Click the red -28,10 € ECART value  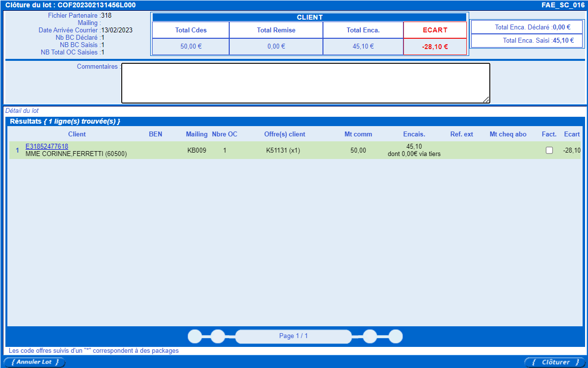435,47
